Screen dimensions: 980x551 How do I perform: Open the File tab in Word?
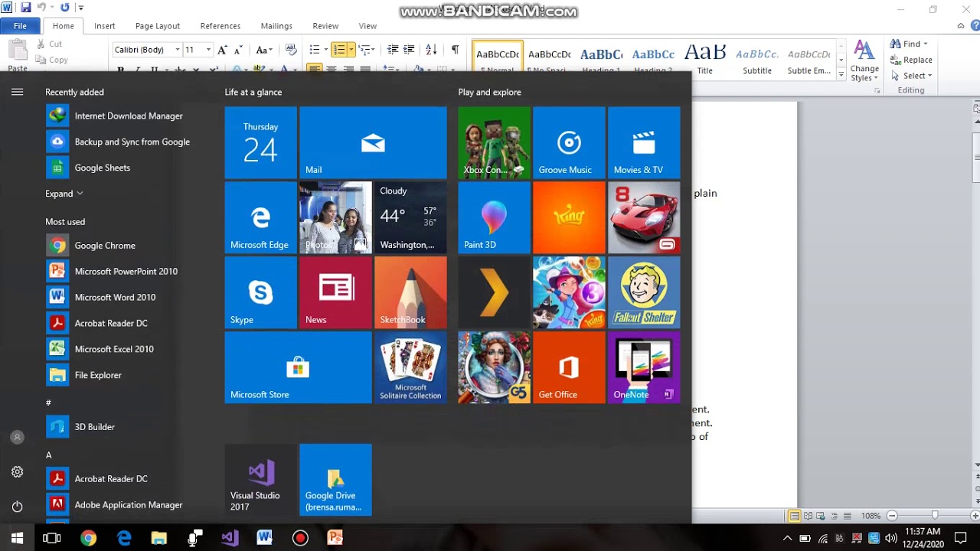20,26
